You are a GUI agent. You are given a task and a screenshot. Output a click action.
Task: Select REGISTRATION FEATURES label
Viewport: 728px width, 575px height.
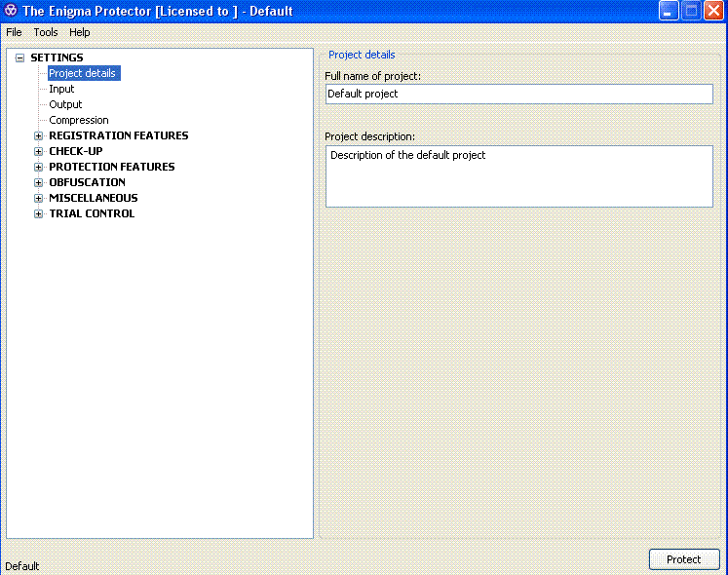(118, 135)
